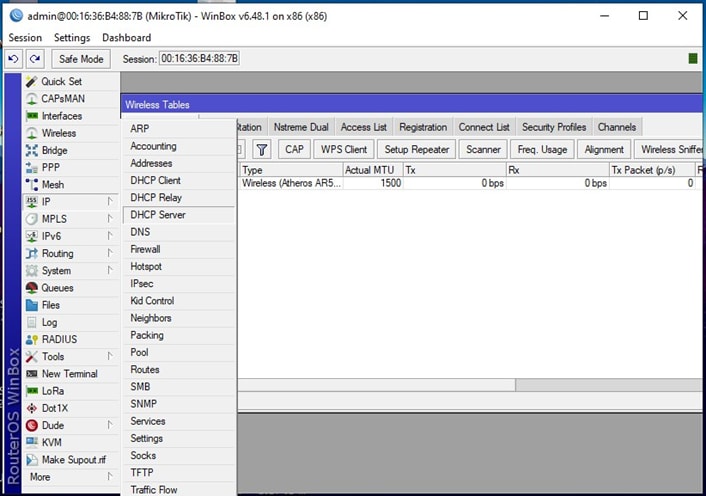Open the Connect List tab
This screenshot has height=496, width=706.
click(x=484, y=127)
